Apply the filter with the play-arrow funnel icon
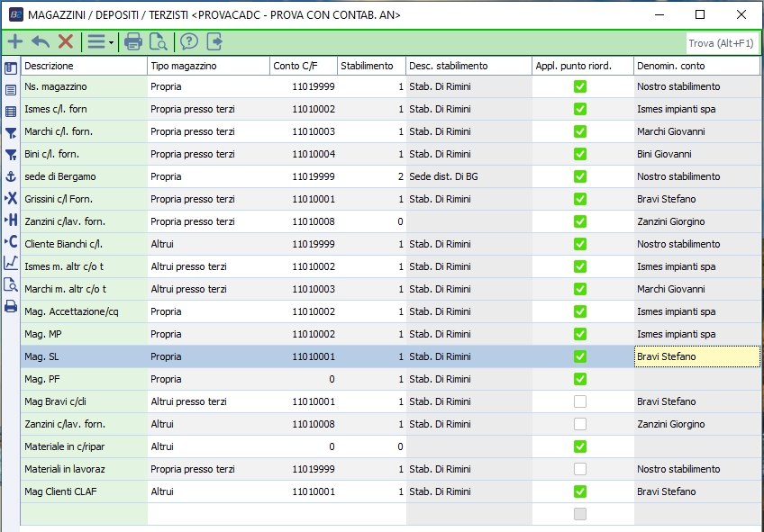This screenshot has height=532, width=764. 11,133
